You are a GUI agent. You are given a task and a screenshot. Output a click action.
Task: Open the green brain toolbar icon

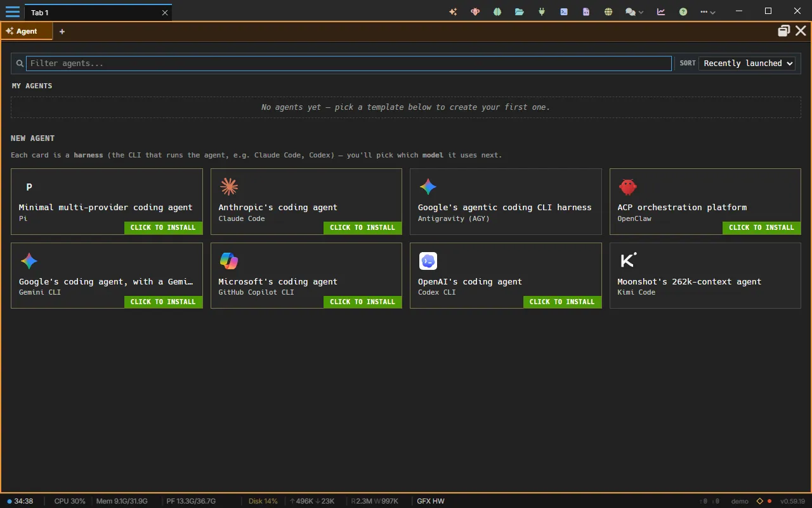pos(497,11)
